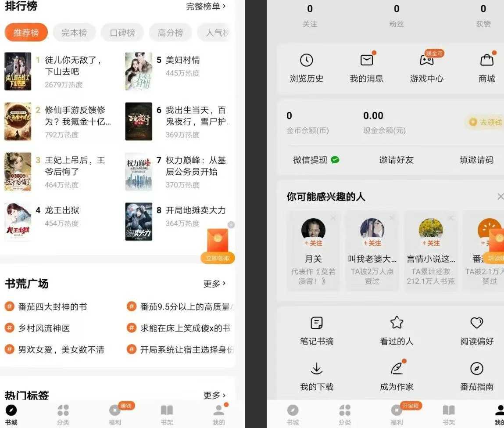The width and height of the screenshot is (504, 428).
Task: Switch to 口碑榜 tab
Action: coord(122,33)
